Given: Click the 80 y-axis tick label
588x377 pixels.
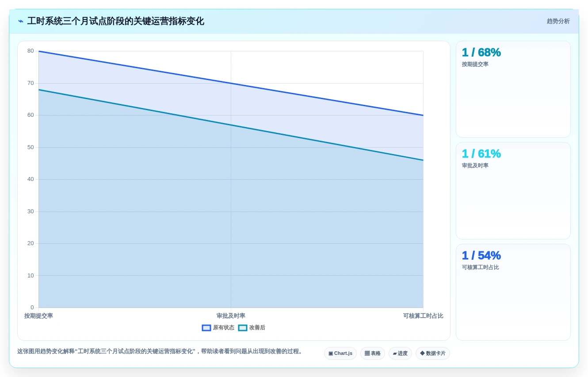Looking at the screenshot, I should (31, 51).
